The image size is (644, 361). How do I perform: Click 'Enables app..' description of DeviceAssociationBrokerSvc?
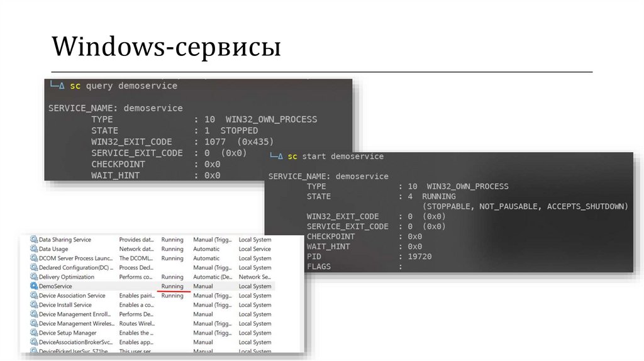(136, 342)
